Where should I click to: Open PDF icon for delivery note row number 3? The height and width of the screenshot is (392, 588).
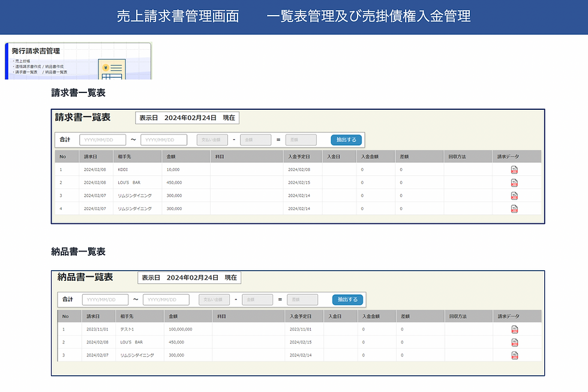coord(515,355)
